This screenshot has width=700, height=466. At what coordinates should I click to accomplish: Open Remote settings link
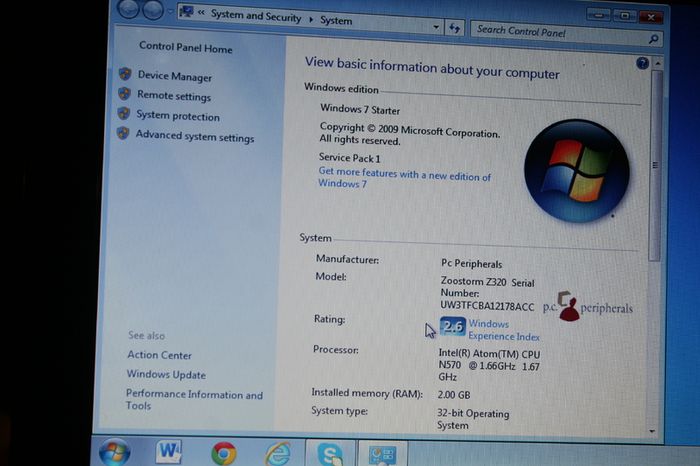click(x=174, y=96)
